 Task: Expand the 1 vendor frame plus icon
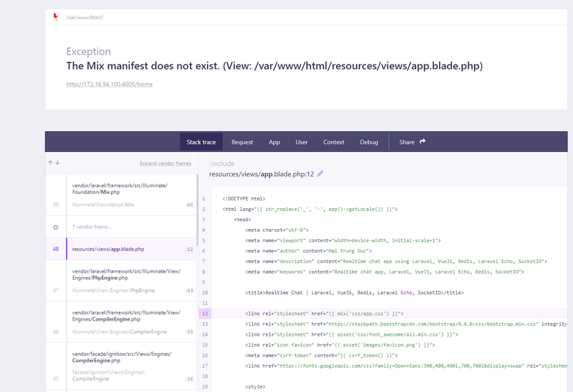point(56,227)
